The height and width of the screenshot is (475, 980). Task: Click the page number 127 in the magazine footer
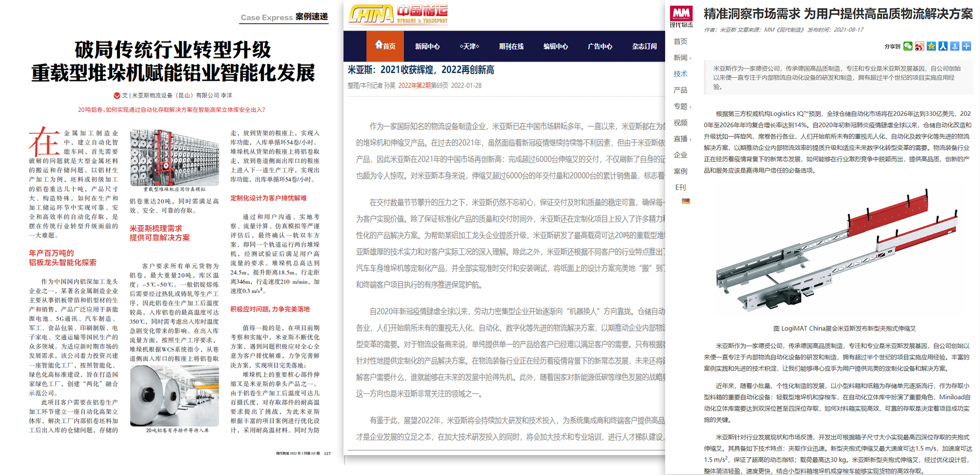point(327,453)
